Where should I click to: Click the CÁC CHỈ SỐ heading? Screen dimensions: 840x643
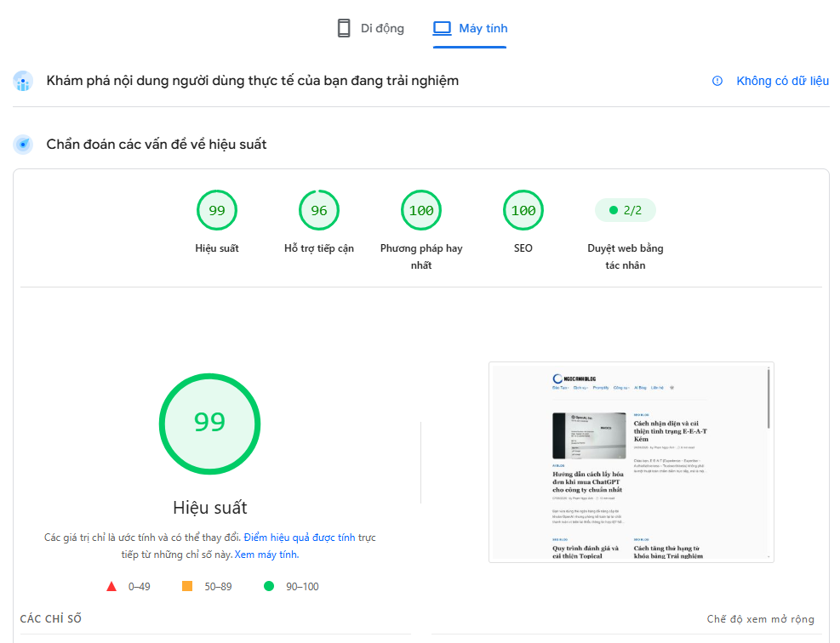tap(51, 619)
